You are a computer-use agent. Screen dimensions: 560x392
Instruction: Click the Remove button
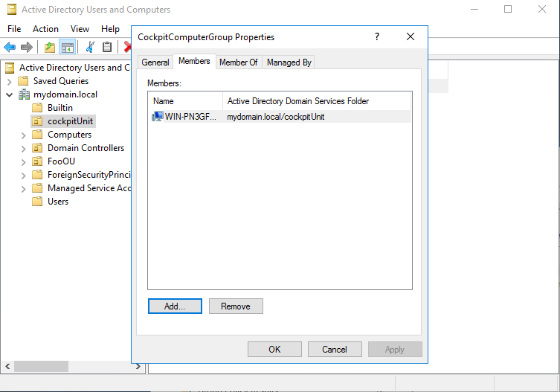point(236,306)
